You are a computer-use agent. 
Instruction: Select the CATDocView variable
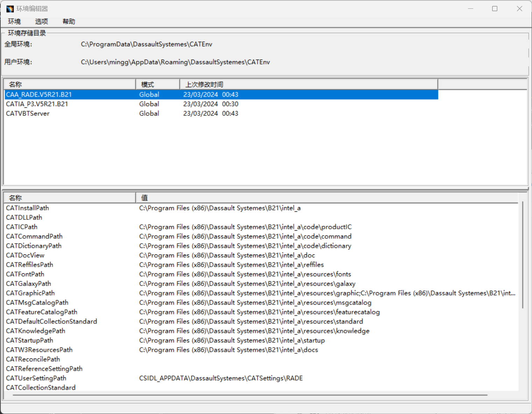click(25, 255)
